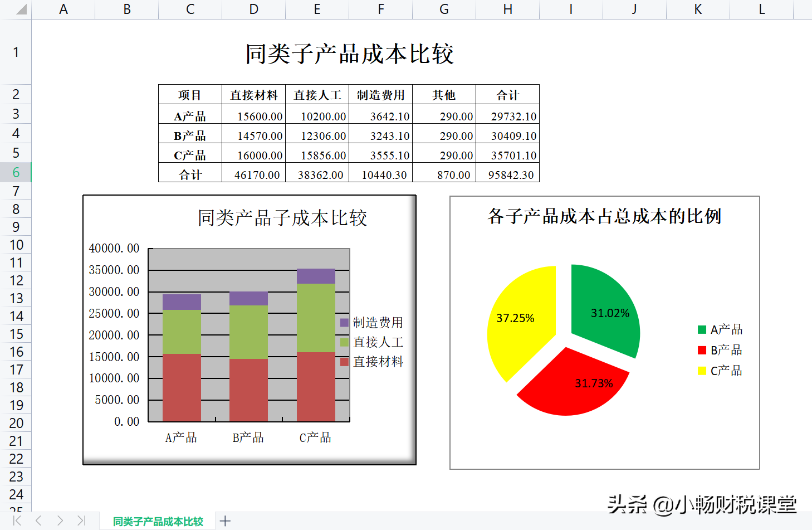Click the pie chart title 各子产品成本占总成本的比例
The width and height of the screenshot is (812, 530).
[x=603, y=217]
